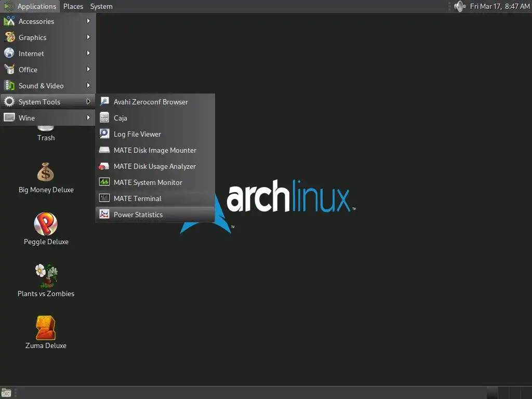This screenshot has height=399, width=532.
Task: Select Plants vs Zombies desktop icon
Action: [x=46, y=281]
